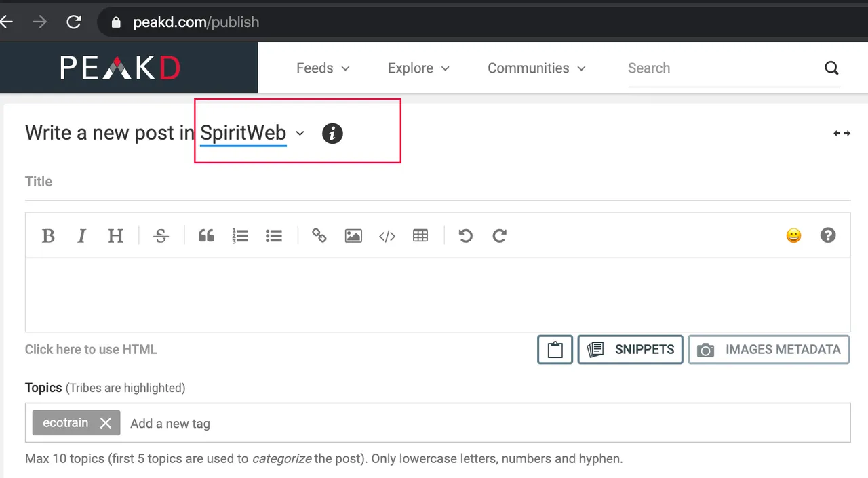Go to PeakD home via logo
This screenshot has height=478, width=868.
(x=121, y=68)
